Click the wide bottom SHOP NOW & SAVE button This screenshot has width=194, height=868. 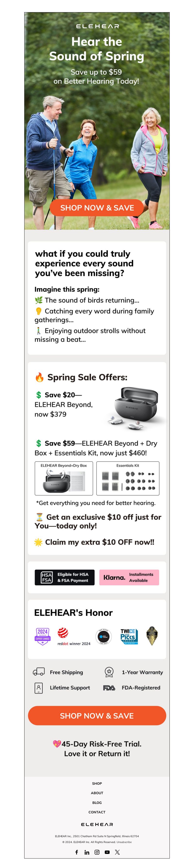click(x=97, y=715)
